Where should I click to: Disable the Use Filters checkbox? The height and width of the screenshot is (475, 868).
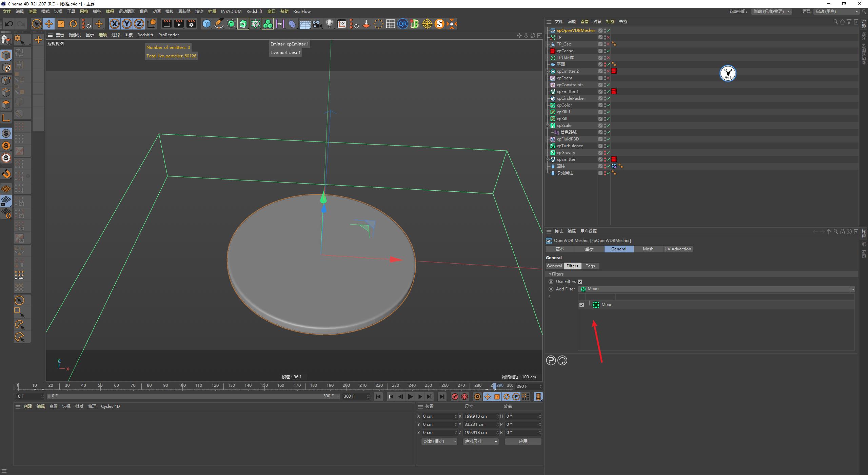(580, 281)
